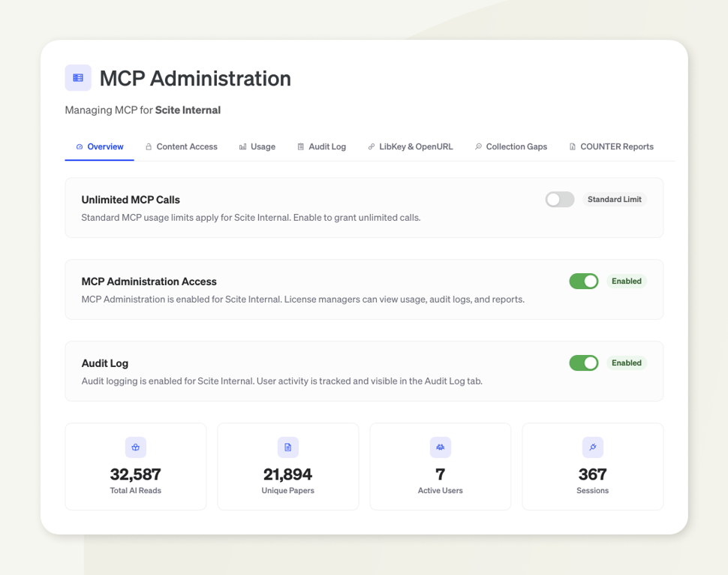Click the pin icon above Sessions
The image size is (728, 575).
click(x=593, y=447)
